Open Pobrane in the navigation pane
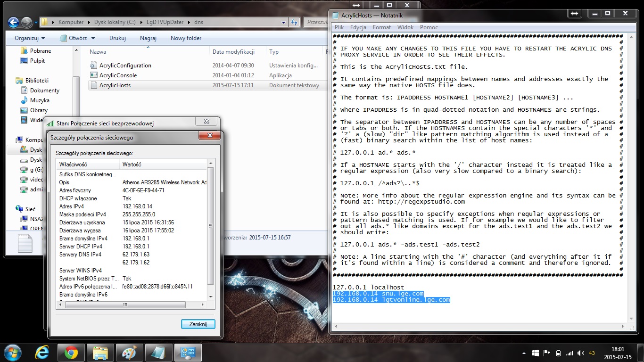The image size is (644, 362). [36, 51]
